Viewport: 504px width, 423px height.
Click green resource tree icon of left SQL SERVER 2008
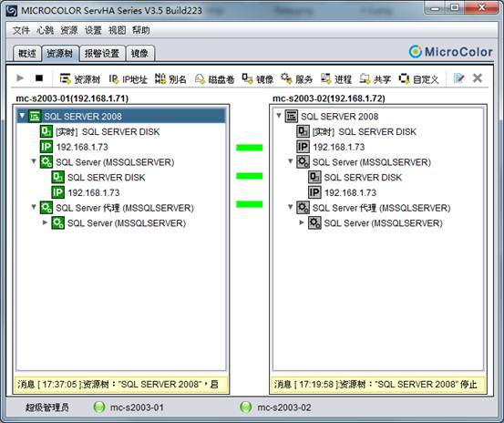[x=35, y=117]
